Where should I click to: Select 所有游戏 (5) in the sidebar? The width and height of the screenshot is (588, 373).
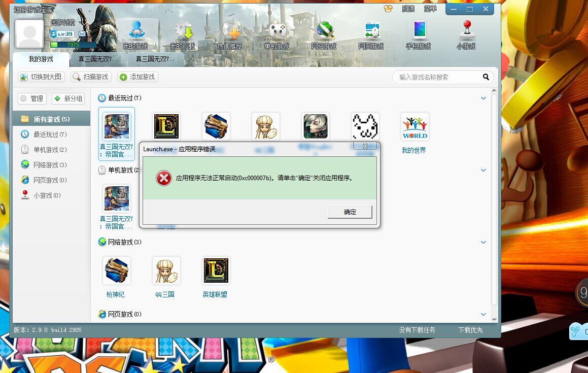tap(51, 119)
